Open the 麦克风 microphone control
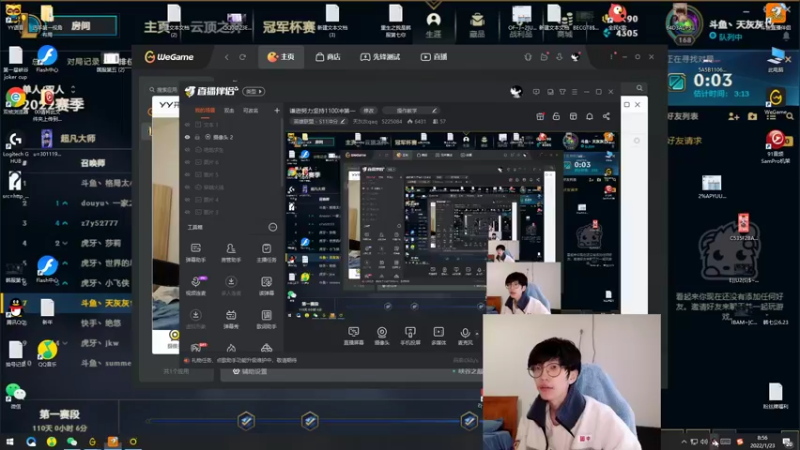Image resolution: width=800 pixels, height=450 pixels. (465, 336)
